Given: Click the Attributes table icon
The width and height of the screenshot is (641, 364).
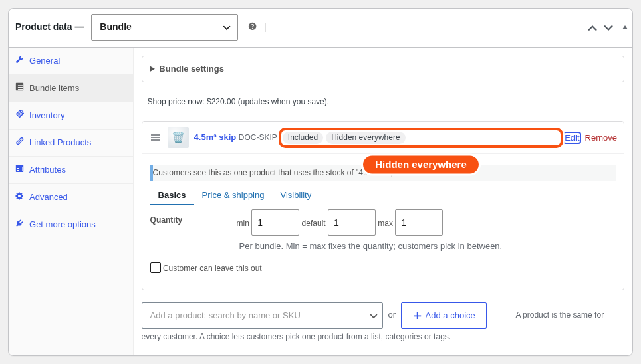Looking at the screenshot, I should (x=19, y=169).
